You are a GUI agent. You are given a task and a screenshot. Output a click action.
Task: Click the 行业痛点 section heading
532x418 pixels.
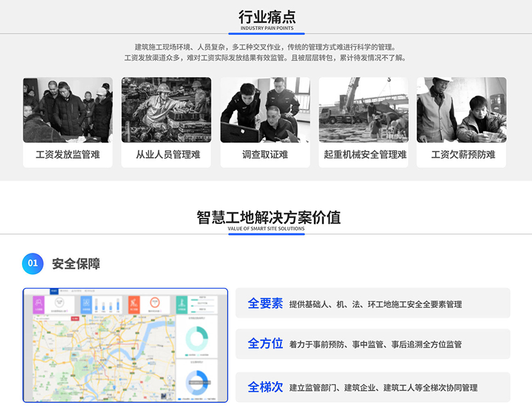pos(267,17)
